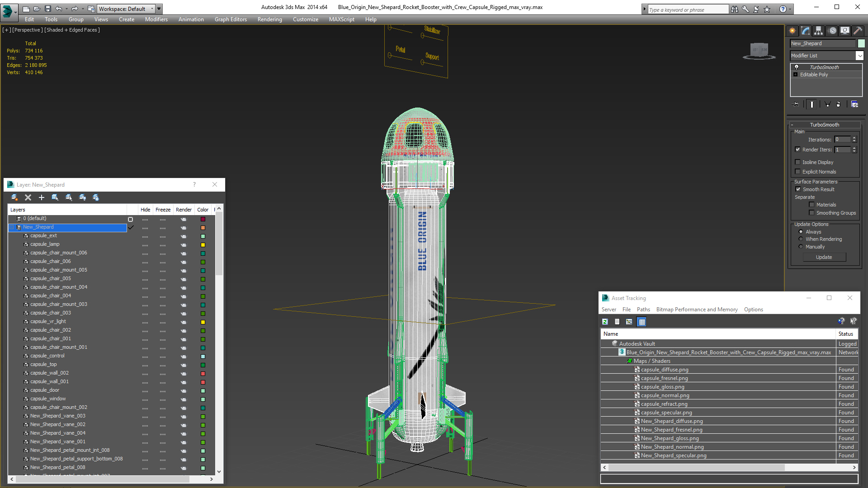The image size is (868, 488).
Task: Open the Help icon dropdown arrow
Action: point(790,9)
